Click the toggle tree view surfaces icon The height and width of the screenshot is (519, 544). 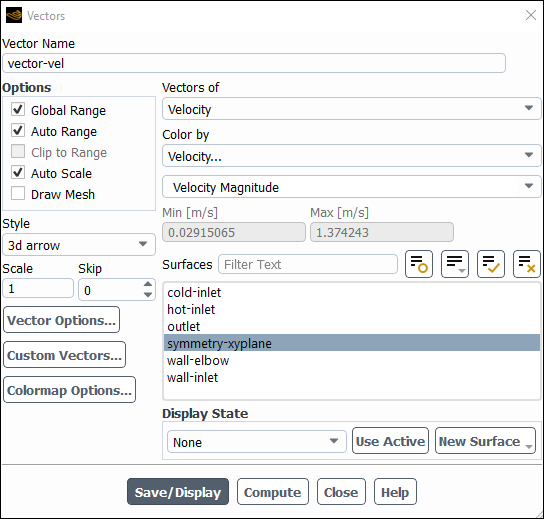coord(419,264)
